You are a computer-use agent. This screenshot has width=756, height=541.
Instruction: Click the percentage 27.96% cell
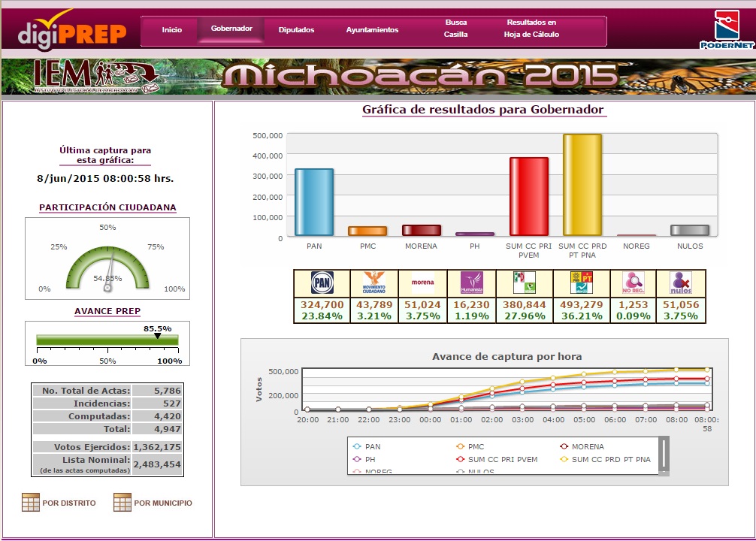coord(524,316)
